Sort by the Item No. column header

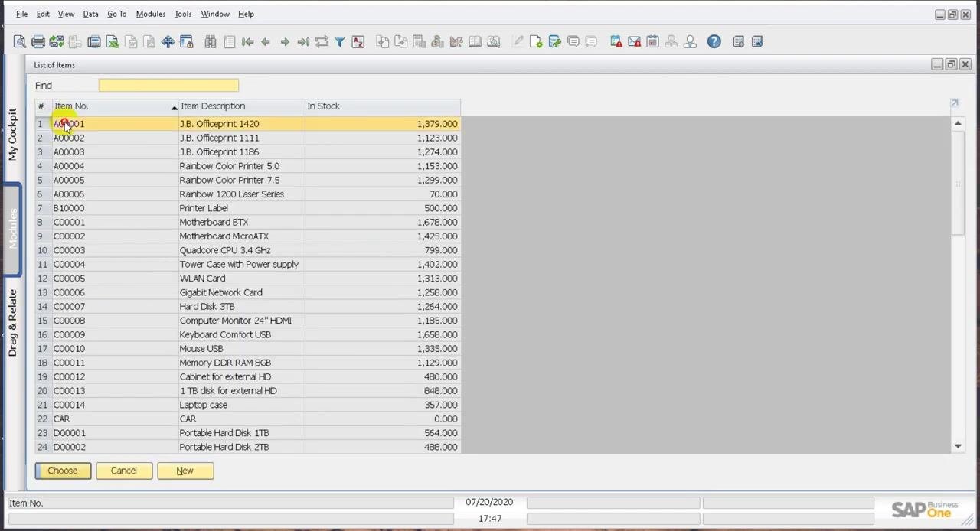click(x=115, y=106)
